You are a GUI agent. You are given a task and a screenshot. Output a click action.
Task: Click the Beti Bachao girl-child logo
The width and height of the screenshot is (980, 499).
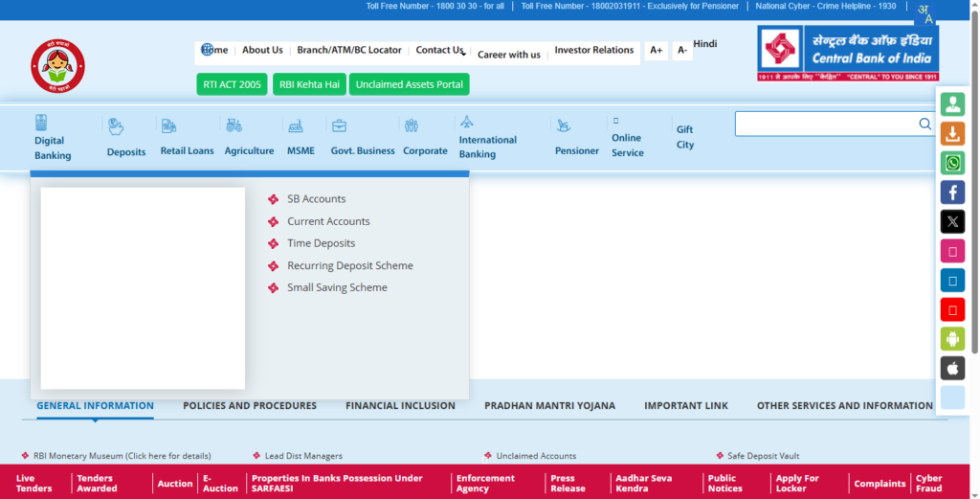58,66
